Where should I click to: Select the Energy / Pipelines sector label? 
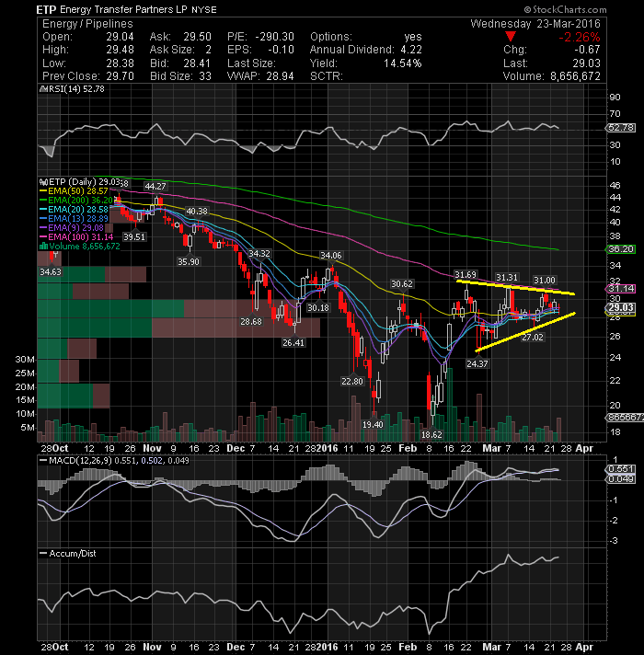click(87, 24)
